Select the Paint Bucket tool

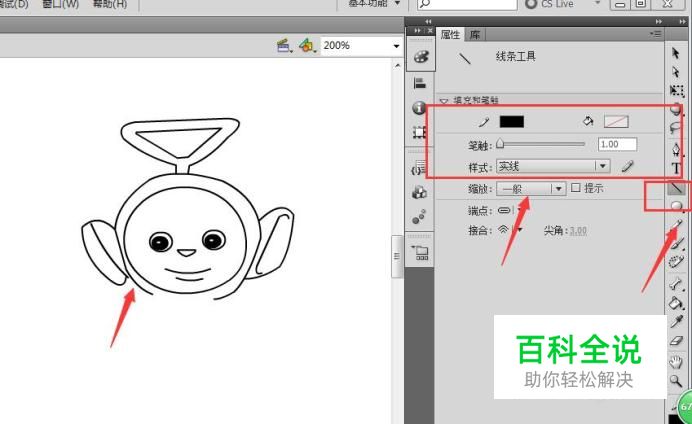click(x=676, y=303)
